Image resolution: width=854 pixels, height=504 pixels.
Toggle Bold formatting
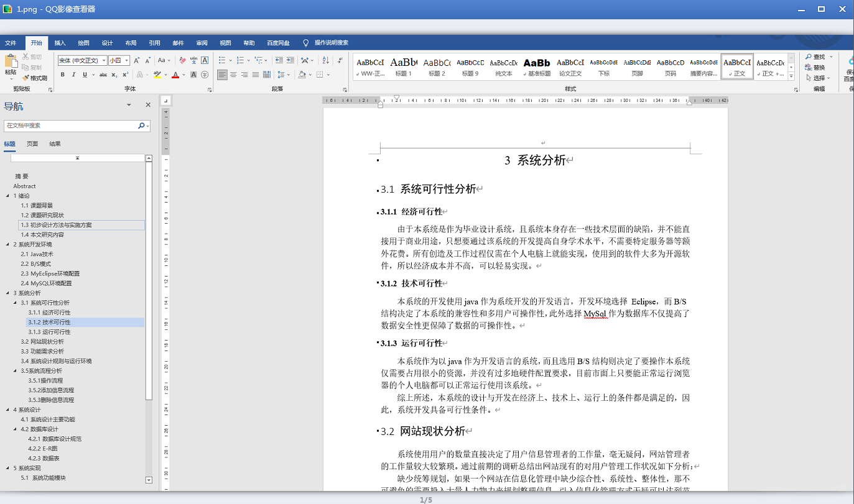[62, 75]
